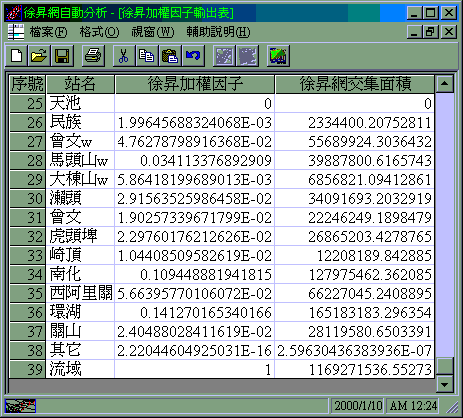Click scrollbar up arrow button

[444, 84]
